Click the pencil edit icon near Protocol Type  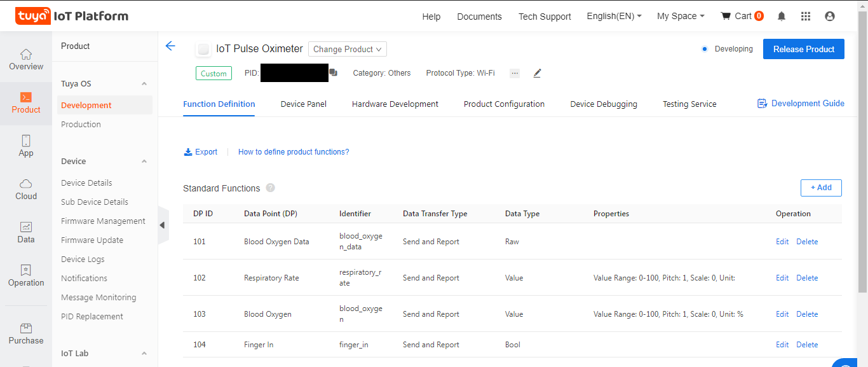click(x=537, y=73)
